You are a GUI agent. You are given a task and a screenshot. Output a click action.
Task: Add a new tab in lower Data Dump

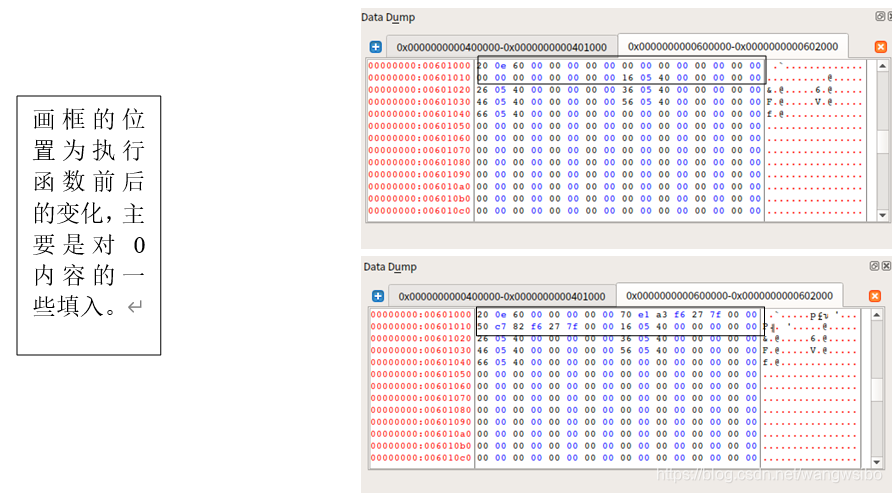(x=378, y=296)
